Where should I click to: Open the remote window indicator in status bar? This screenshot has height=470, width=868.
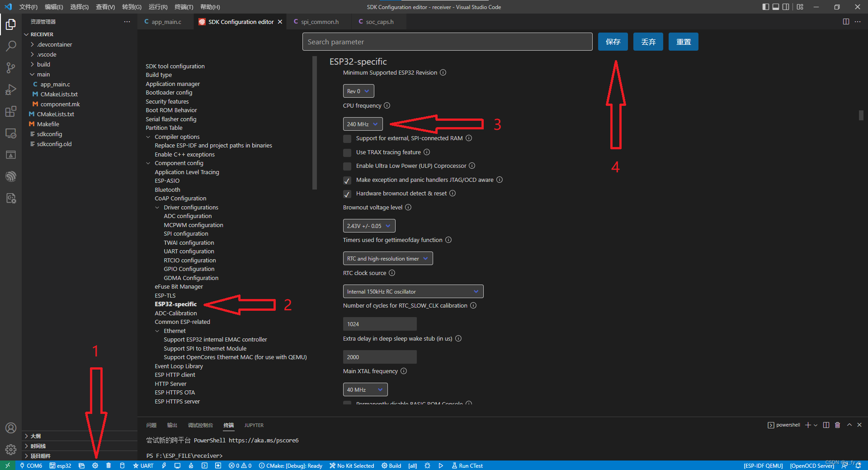pyautogui.click(x=8, y=465)
